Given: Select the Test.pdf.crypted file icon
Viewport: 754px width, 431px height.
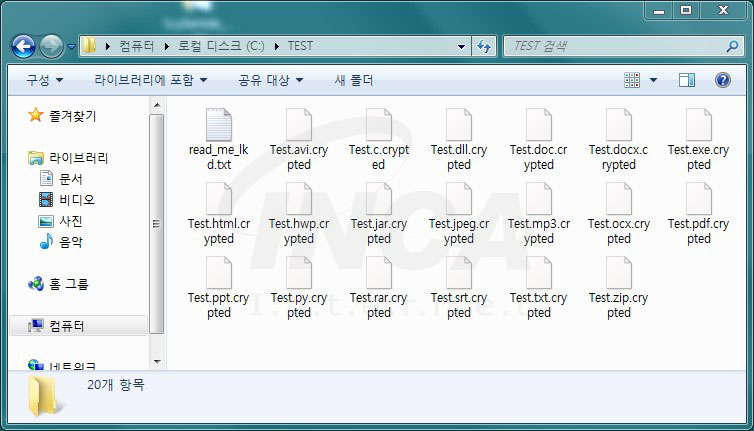Looking at the screenshot, I should click(699, 199).
